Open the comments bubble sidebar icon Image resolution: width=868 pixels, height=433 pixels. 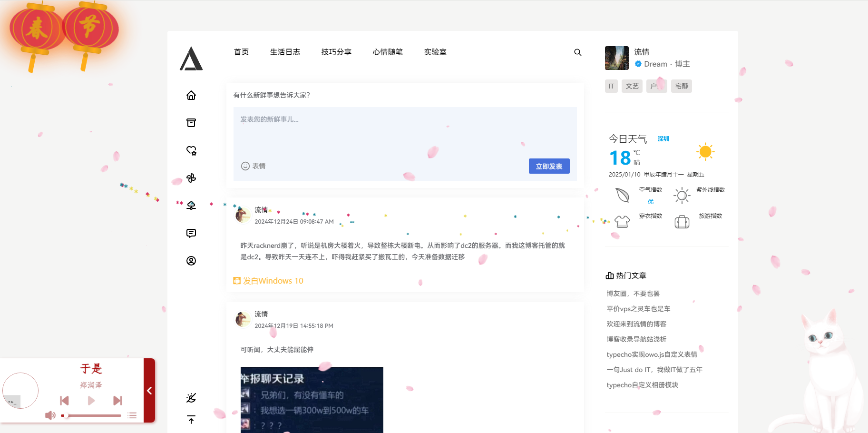point(191,233)
